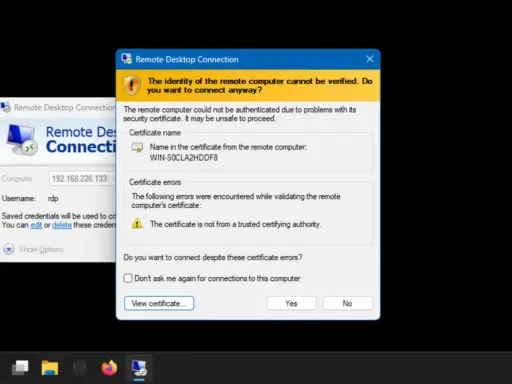Click the username value rdp in background window

pos(53,198)
